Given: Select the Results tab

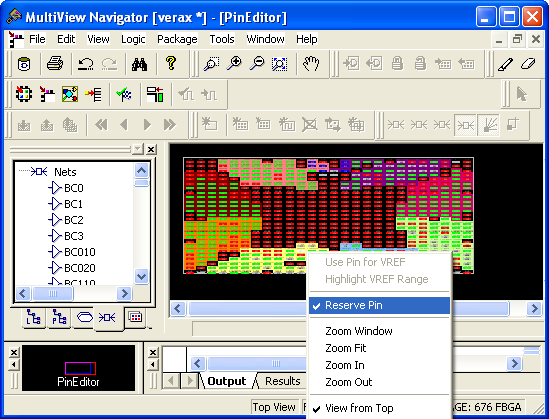Looking at the screenshot, I should pyautogui.click(x=283, y=381).
